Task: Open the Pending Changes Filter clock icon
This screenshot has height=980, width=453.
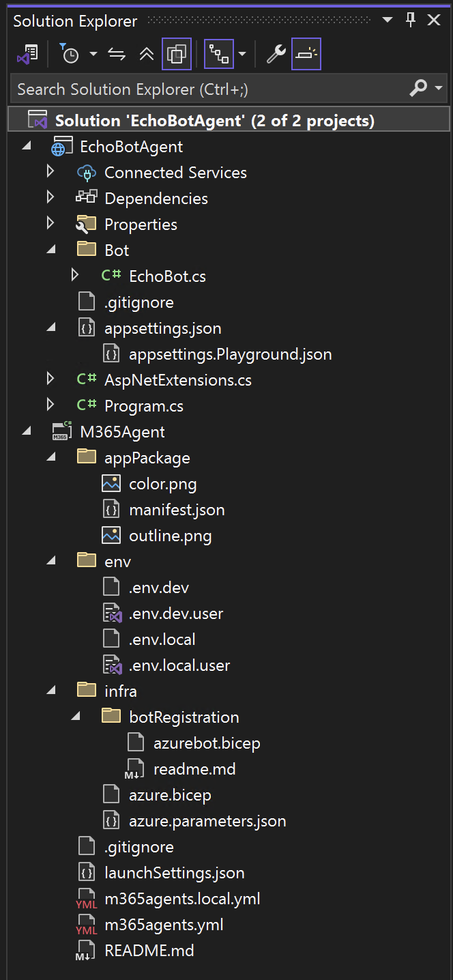Action: (69, 55)
